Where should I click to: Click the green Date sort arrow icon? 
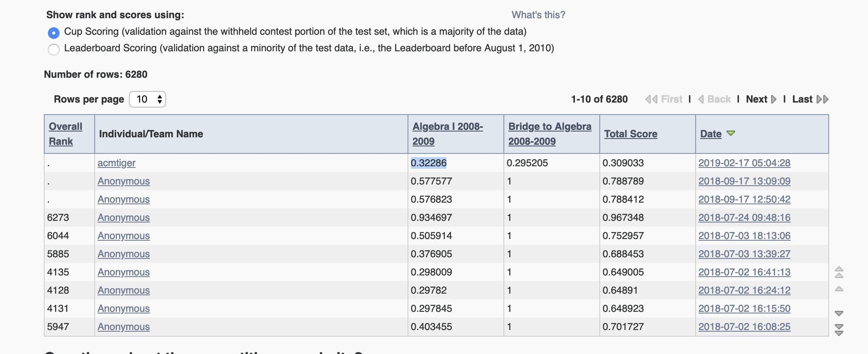click(731, 133)
